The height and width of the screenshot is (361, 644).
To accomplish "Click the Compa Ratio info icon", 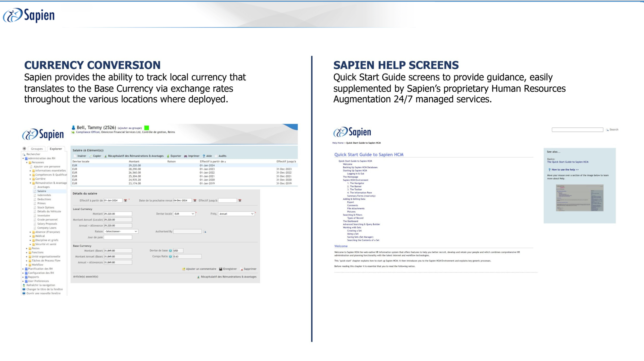I will pyautogui.click(x=171, y=257).
